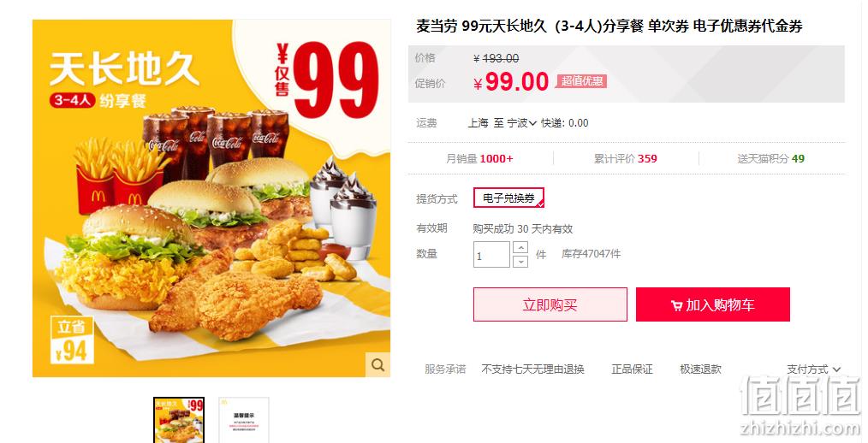Select the 电子兑换券 pickup option
The width and height of the screenshot is (868, 443).
pyautogui.click(x=508, y=198)
